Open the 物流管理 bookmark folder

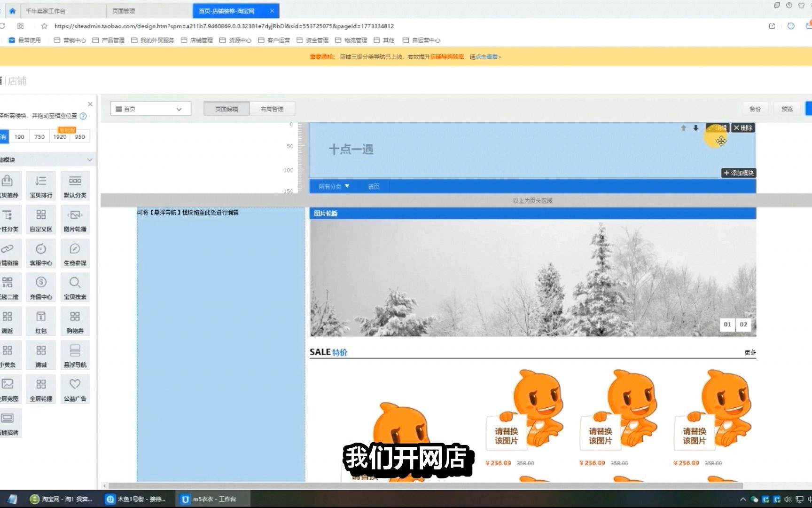coord(351,40)
